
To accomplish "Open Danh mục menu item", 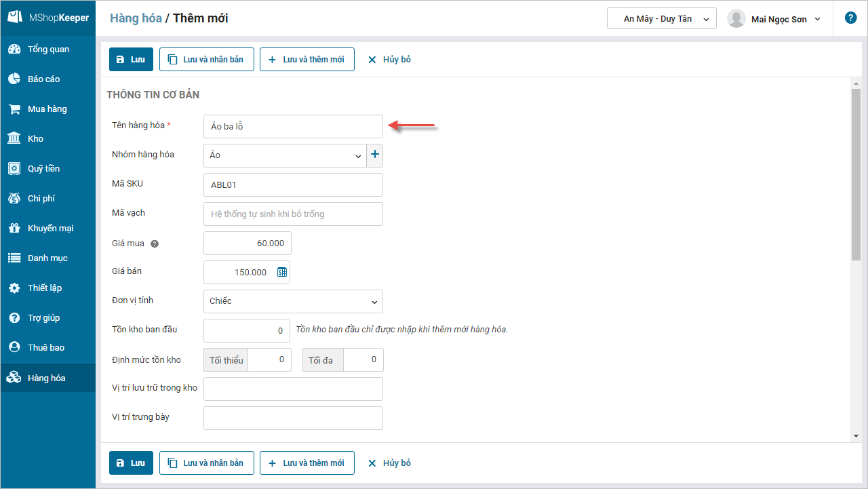I will [x=47, y=258].
